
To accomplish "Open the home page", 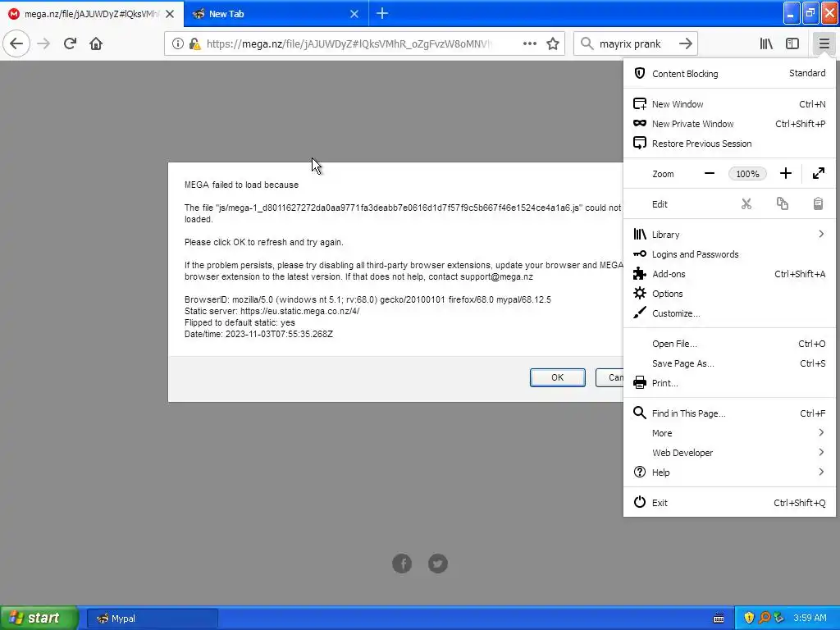I will (96, 43).
